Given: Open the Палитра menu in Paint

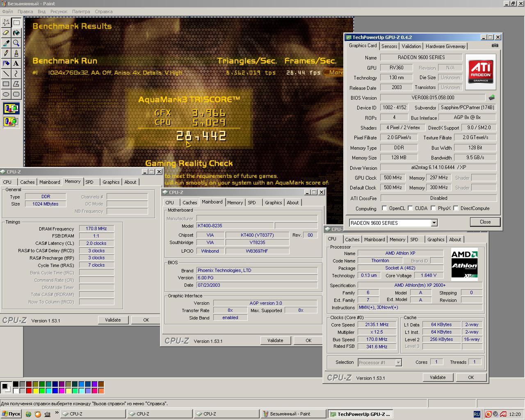Looking at the screenshot, I should (x=81, y=11).
